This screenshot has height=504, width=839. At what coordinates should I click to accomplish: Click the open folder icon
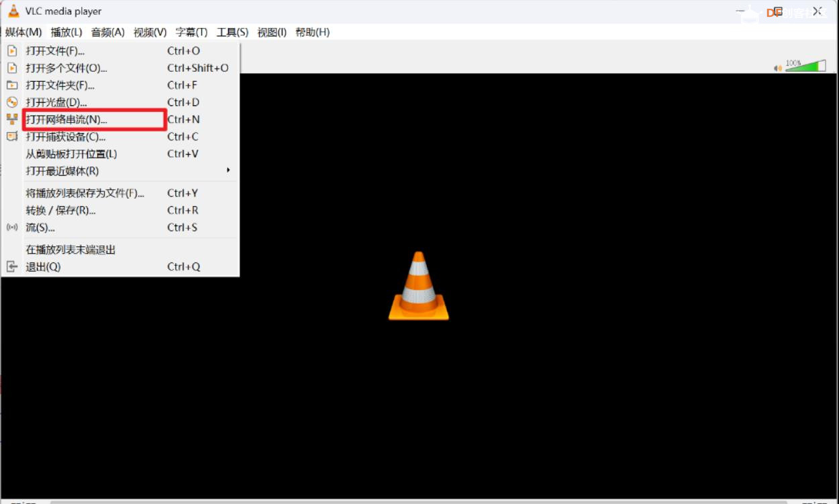pyautogui.click(x=12, y=85)
